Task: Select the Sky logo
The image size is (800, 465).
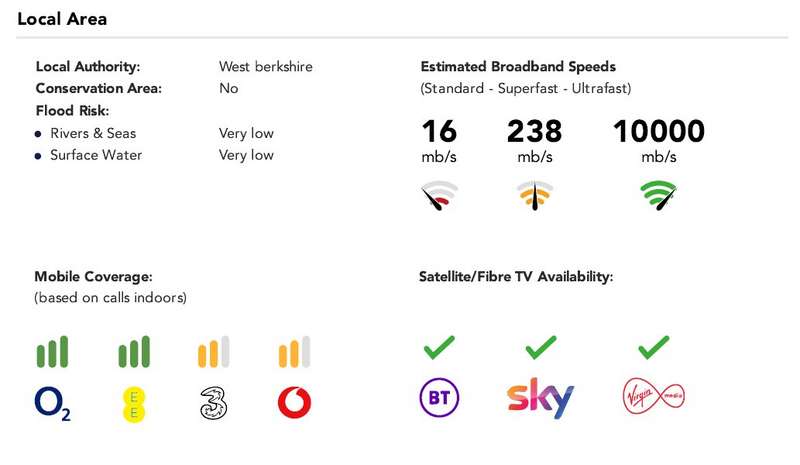Action: (x=540, y=398)
